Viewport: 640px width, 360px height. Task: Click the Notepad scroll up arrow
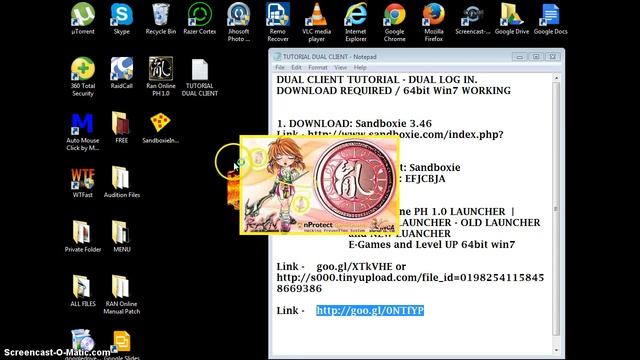[x=556, y=78]
